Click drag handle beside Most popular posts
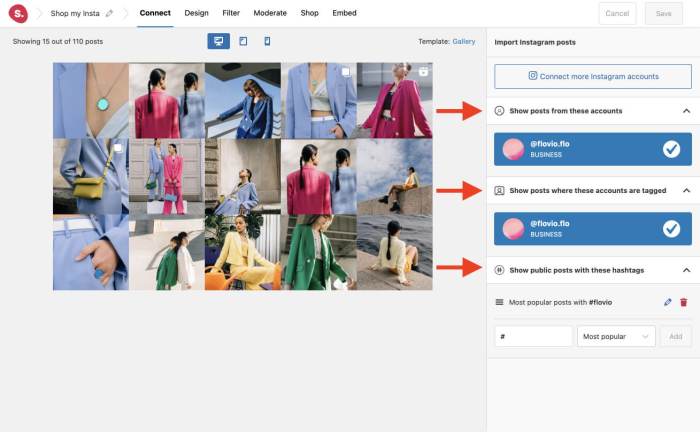The image size is (700, 432). coord(499,302)
